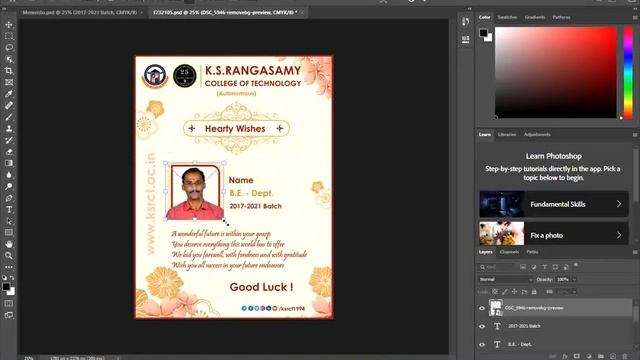Select the Horizontal Type tool
Image resolution: width=640 pixels, height=360 pixels.
coord(9,209)
